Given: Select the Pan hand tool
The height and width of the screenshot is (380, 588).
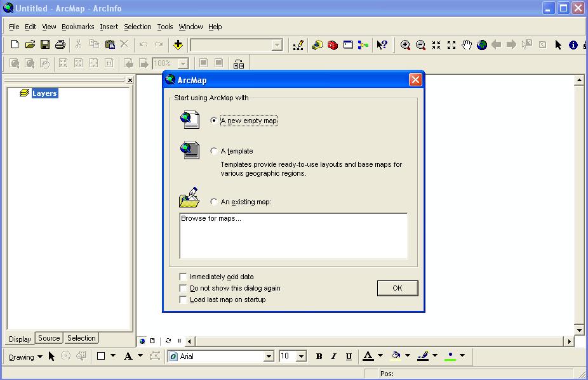Looking at the screenshot, I should coord(467,45).
